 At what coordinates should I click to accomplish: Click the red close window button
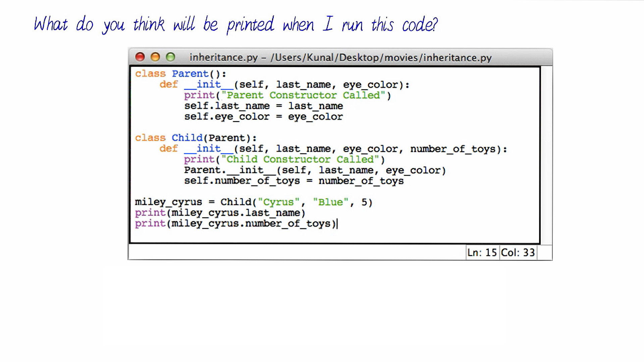[x=140, y=57]
